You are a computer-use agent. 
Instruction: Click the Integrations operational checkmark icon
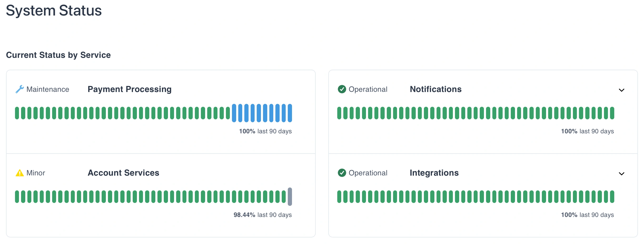342,173
